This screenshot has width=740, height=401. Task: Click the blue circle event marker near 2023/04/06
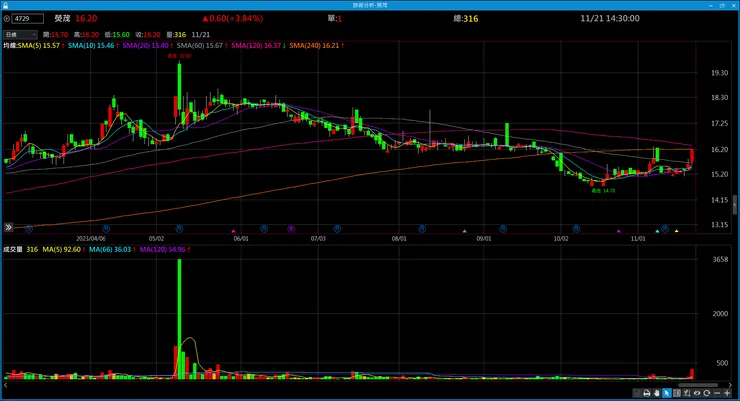click(x=106, y=229)
